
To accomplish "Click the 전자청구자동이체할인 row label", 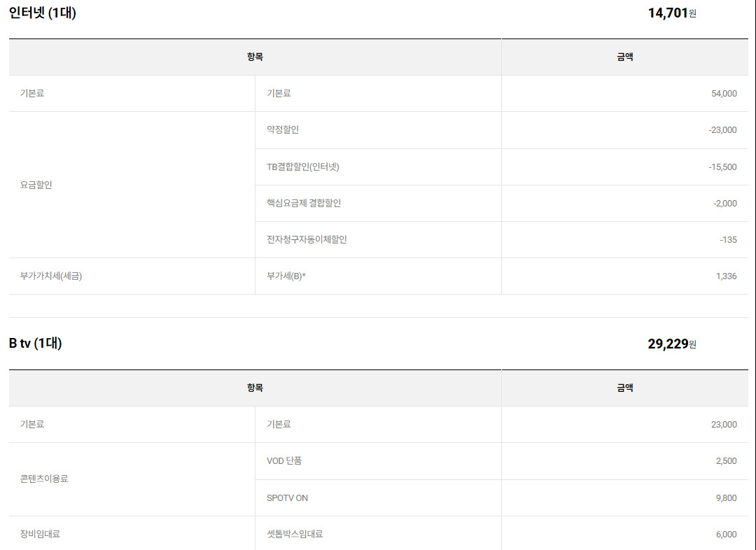I will point(307,239).
